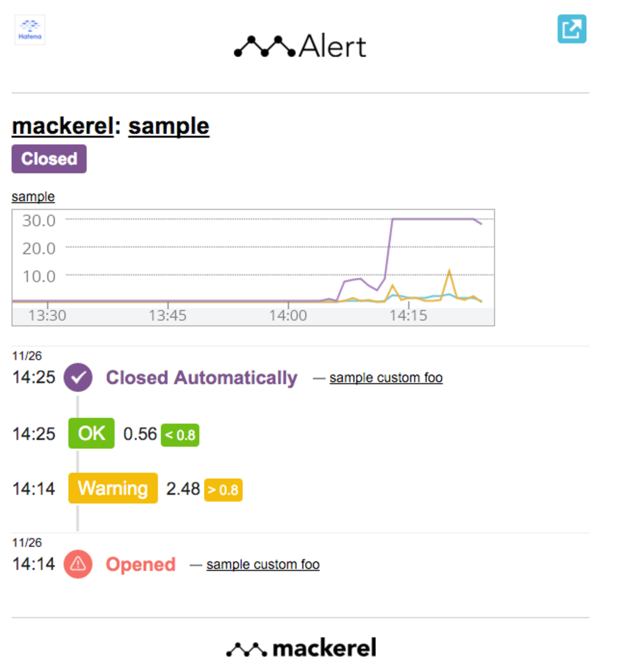Open the mackerel organization link in title

[x=63, y=126]
